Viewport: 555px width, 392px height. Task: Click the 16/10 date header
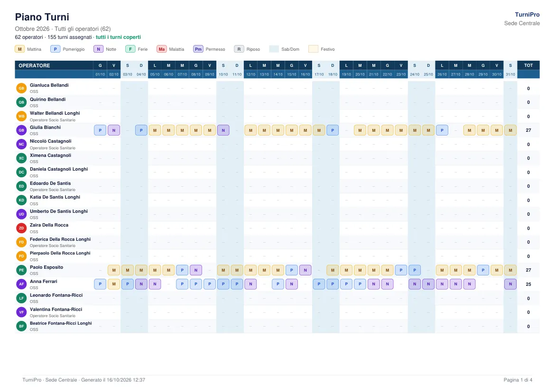(x=305, y=74)
